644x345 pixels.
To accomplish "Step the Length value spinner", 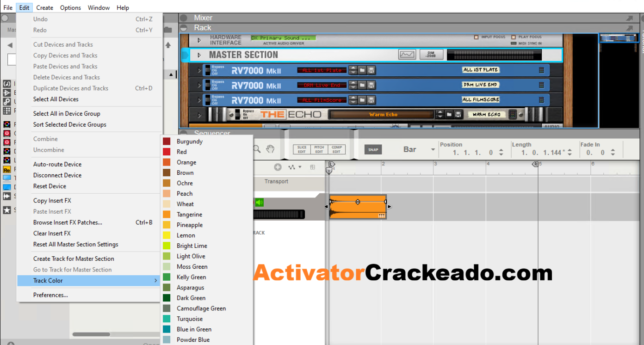I will tap(570, 152).
